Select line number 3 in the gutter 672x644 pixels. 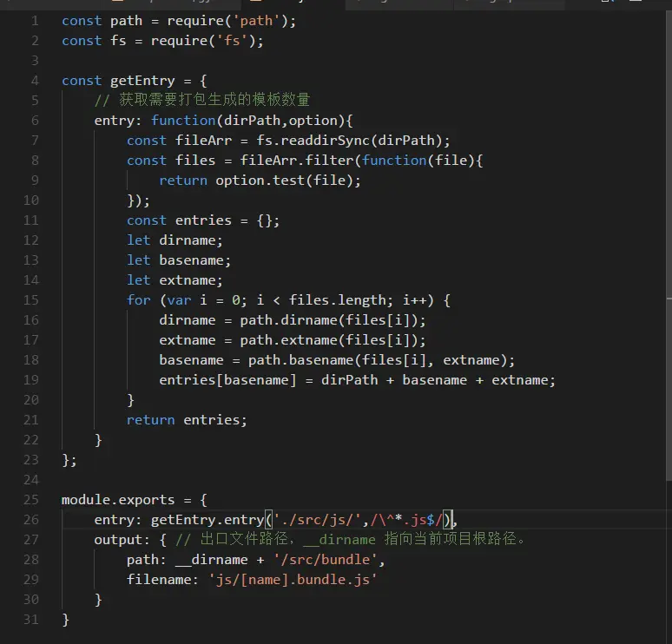(x=35, y=61)
